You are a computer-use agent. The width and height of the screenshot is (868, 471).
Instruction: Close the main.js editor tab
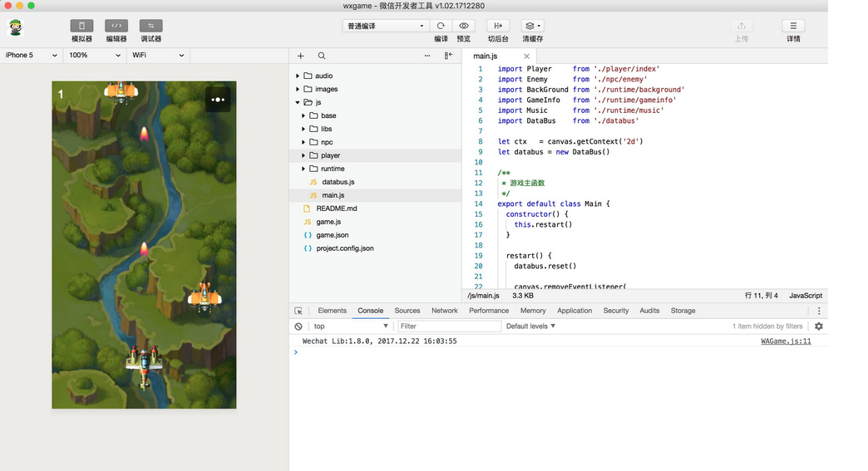(526, 56)
